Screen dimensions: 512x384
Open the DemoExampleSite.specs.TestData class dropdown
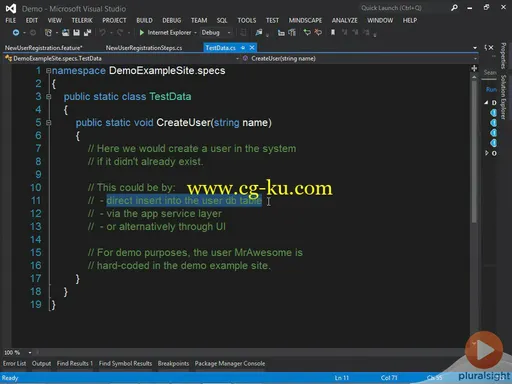[x=237, y=59]
